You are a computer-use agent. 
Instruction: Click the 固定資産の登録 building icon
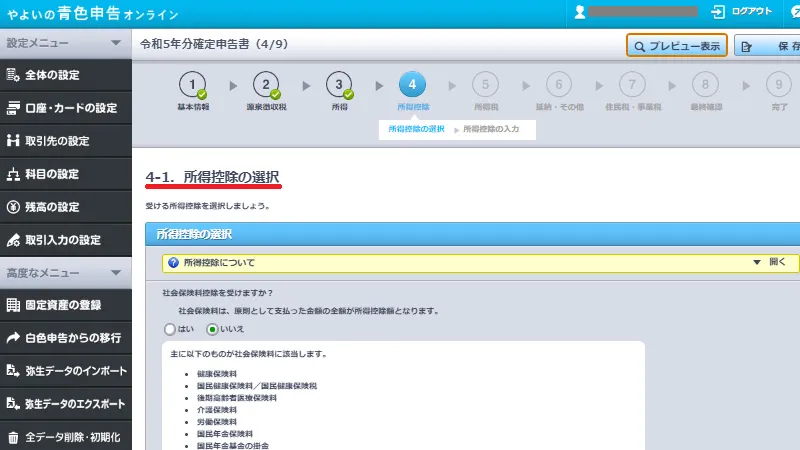tap(13, 305)
